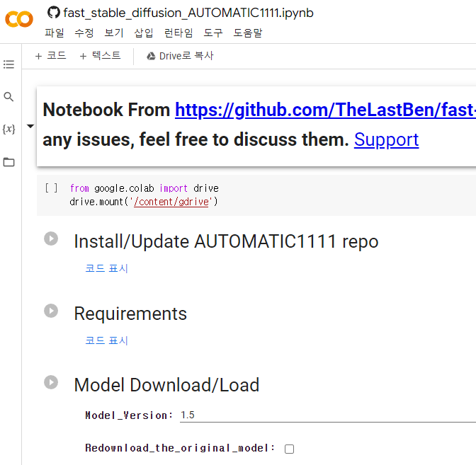Open the Model_Version 1.5 dropdown field

(328, 415)
